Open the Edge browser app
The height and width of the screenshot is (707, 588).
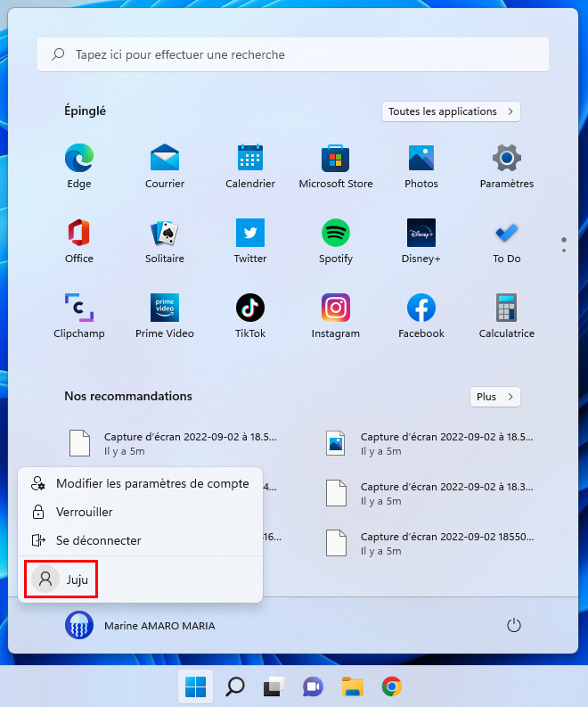pos(79,166)
